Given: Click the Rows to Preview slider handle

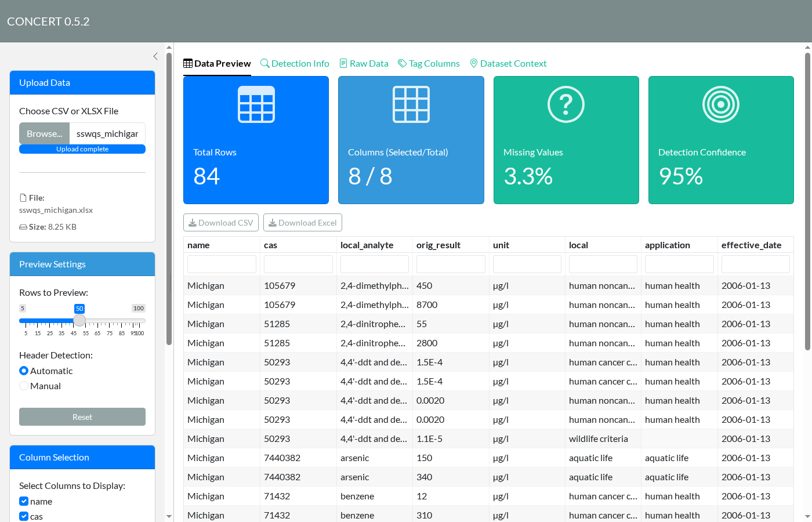Looking at the screenshot, I should (79, 321).
